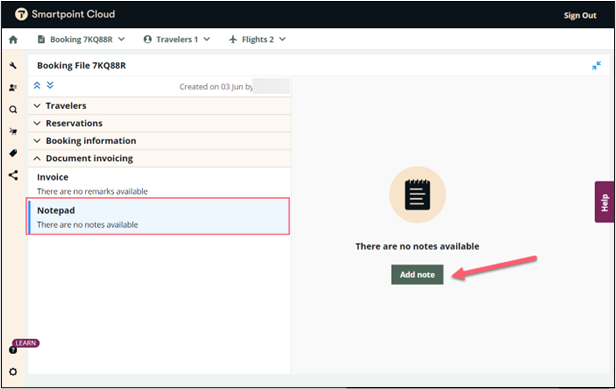
Task: Open the wrench tools icon in sidebar
Action: [13, 66]
